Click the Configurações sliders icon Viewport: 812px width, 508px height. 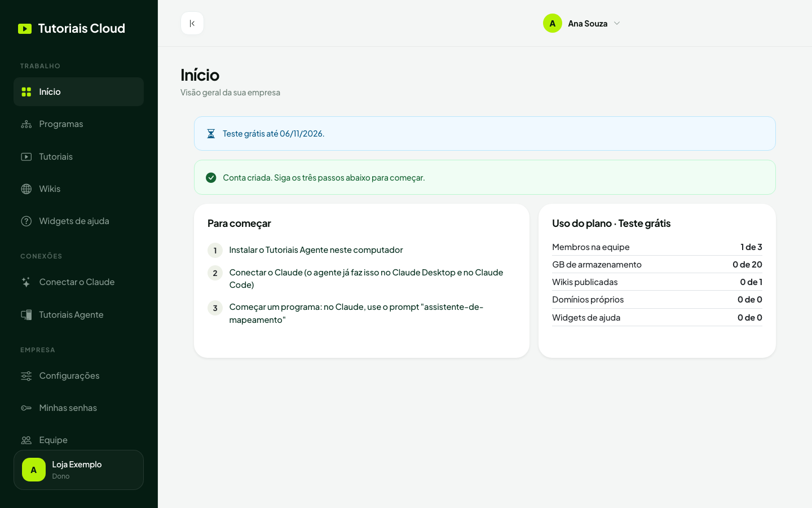click(27, 376)
